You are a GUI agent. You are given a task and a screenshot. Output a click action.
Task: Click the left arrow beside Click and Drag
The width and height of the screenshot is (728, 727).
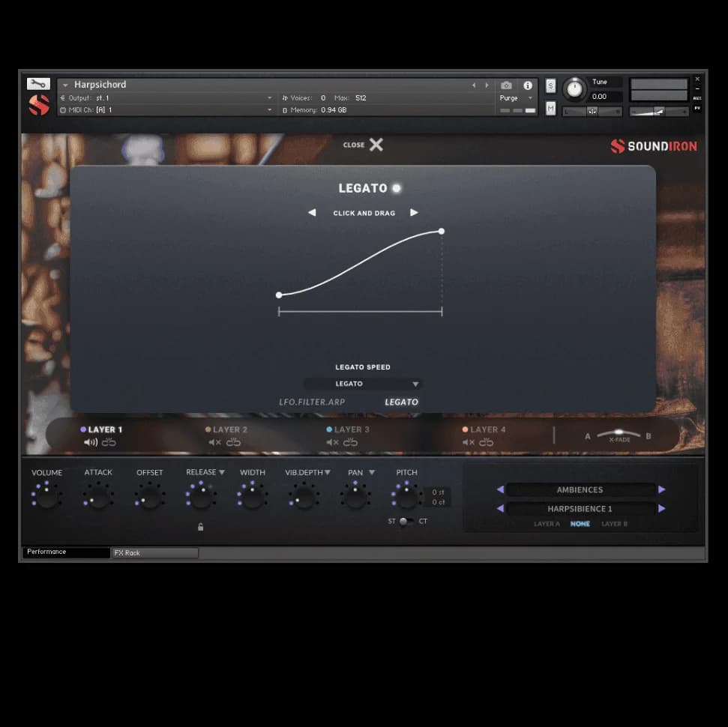(312, 213)
